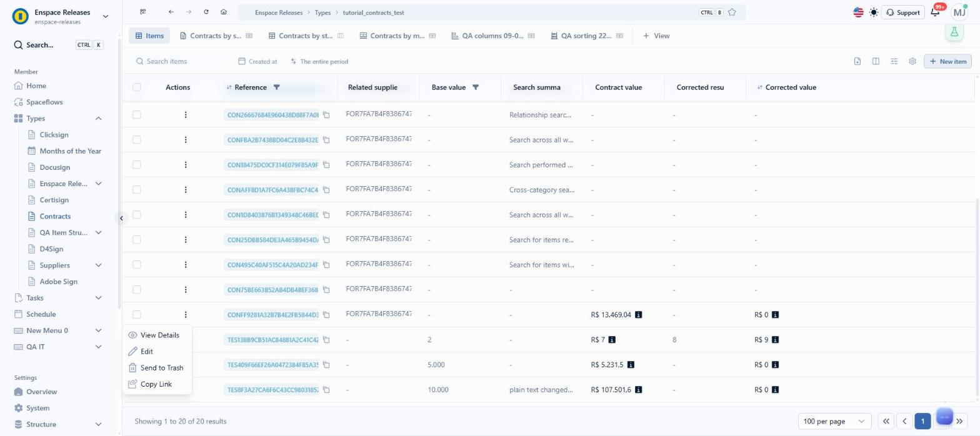Open the QA sorting 22... view tab
Image resolution: width=980 pixels, height=436 pixels.
pos(587,36)
